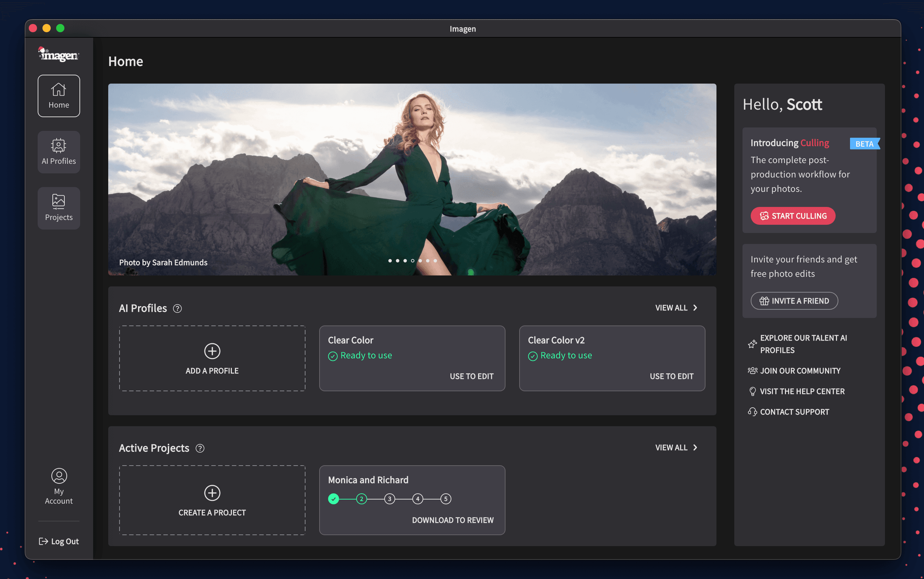
Task: Select step 3 in project progress
Action: 390,498
